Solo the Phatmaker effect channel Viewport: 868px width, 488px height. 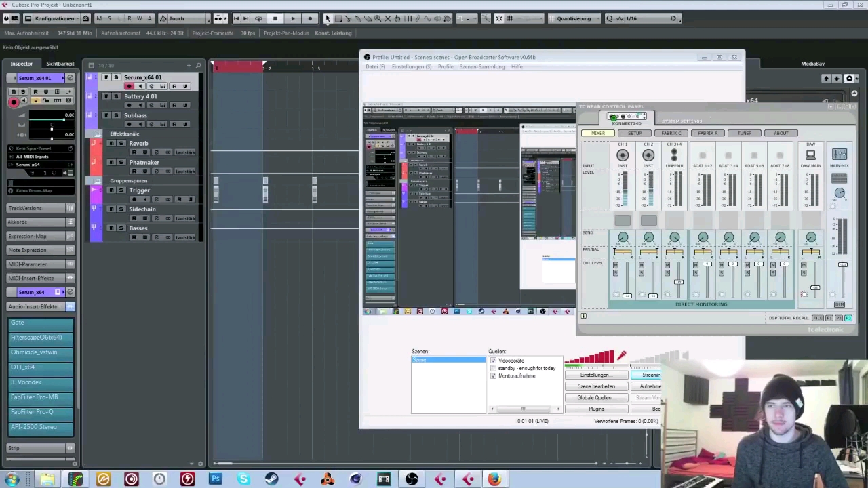[121, 163]
